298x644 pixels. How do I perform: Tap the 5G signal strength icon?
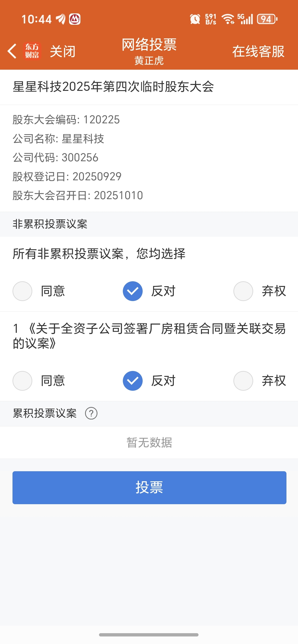tap(245, 19)
